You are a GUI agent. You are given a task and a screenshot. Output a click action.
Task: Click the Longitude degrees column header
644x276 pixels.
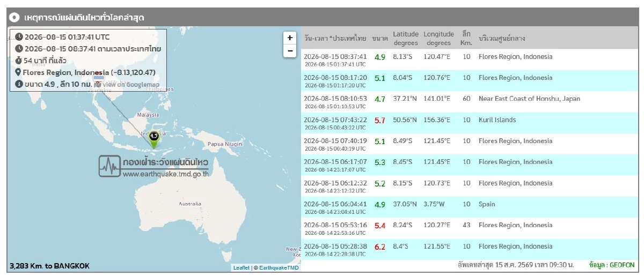pos(438,38)
